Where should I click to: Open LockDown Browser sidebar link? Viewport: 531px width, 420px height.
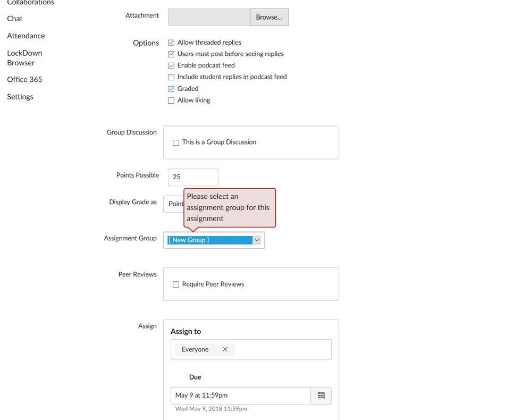[24, 58]
